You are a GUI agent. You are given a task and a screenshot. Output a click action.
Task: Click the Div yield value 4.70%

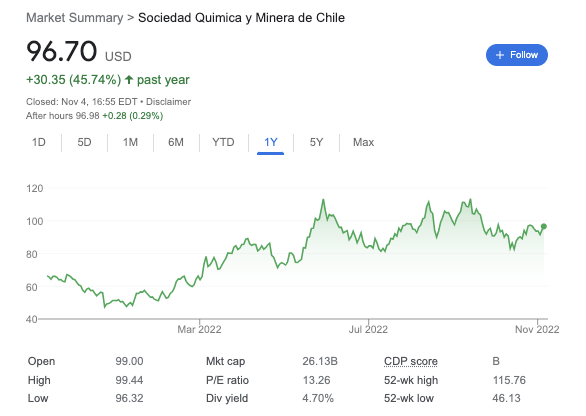click(318, 398)
